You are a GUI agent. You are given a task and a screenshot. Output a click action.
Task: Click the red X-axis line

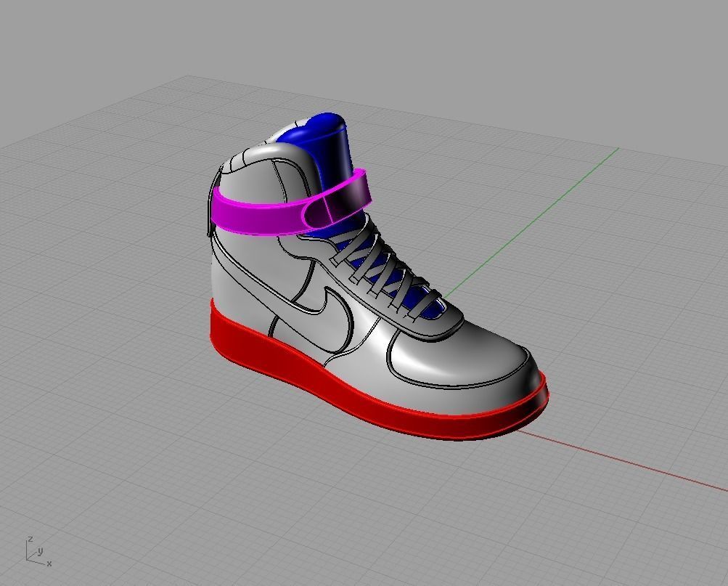tap(622, 460)
